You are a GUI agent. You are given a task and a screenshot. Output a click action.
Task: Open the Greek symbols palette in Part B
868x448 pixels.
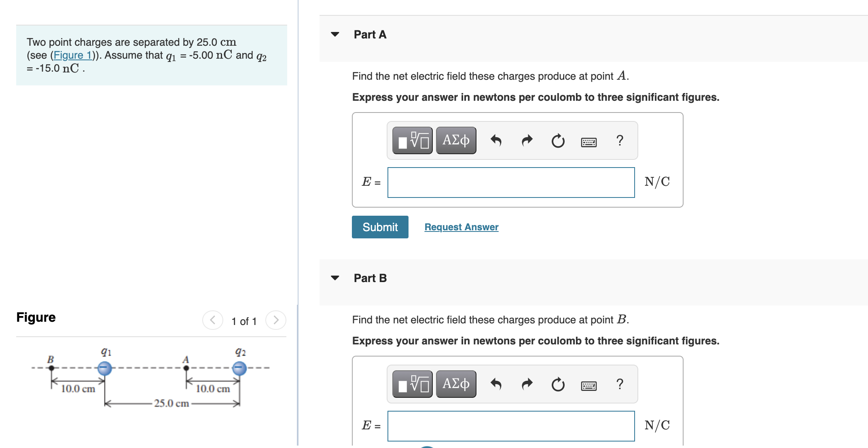[455, 384]
